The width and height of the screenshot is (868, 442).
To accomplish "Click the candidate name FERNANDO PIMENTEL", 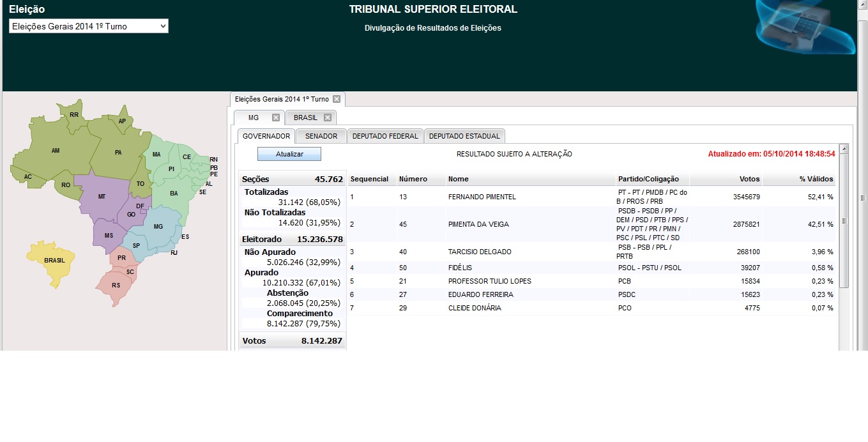I will (482, 197).
